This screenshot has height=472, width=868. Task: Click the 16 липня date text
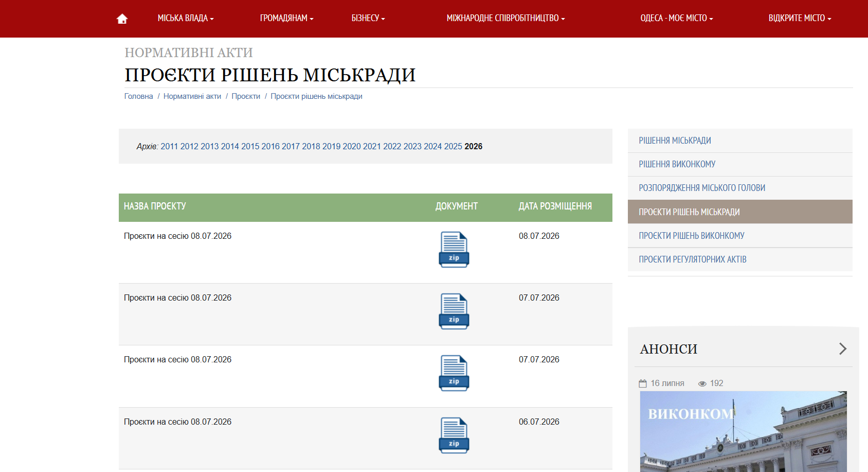tap(667, 383)
